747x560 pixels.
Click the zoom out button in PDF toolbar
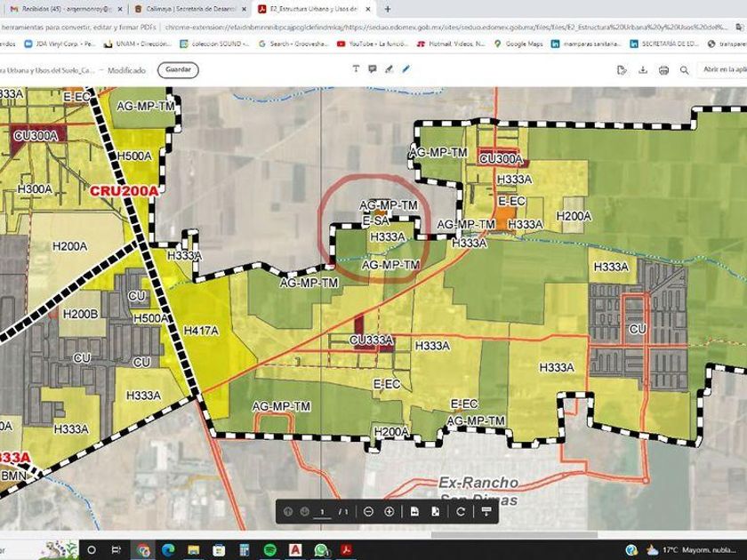pos(368,511)
